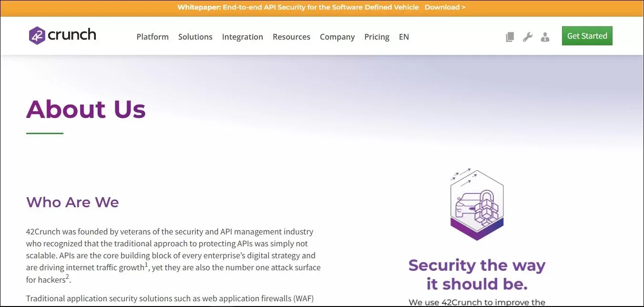Open the EN language selector
644x307 pixels.
click(404, 37)
